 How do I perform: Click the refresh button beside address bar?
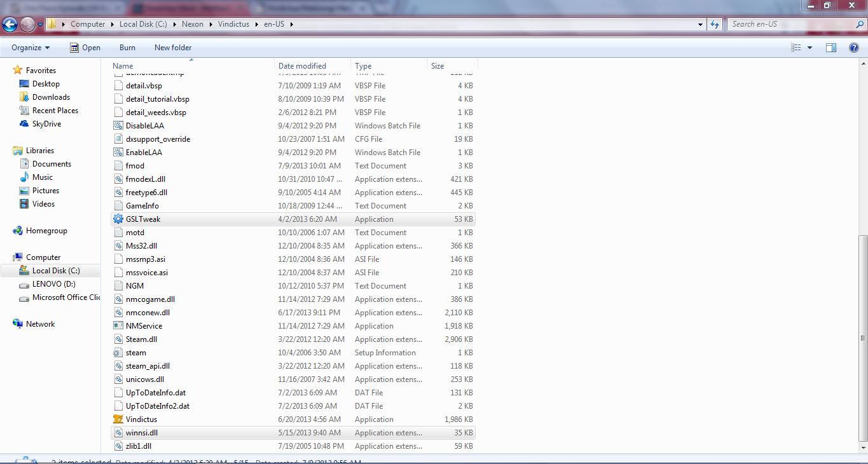point(715,24)
